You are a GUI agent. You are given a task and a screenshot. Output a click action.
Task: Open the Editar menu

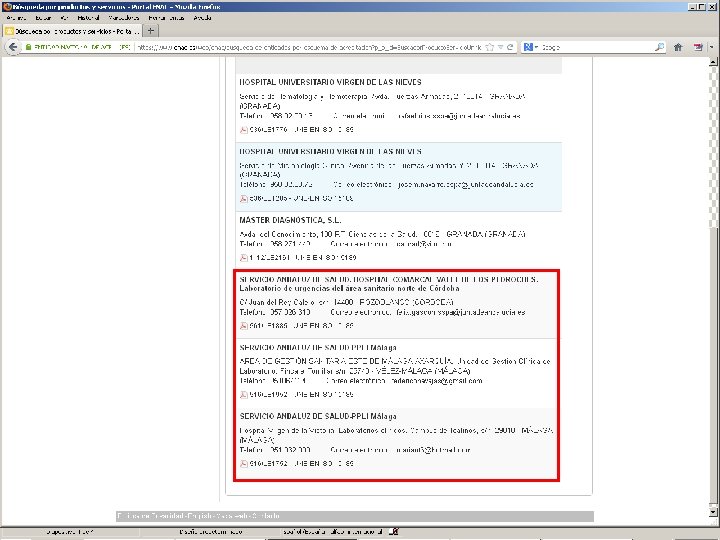43,18
